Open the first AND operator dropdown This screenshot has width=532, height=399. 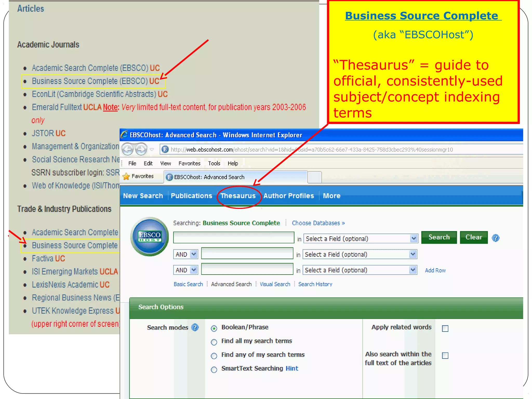186,254
